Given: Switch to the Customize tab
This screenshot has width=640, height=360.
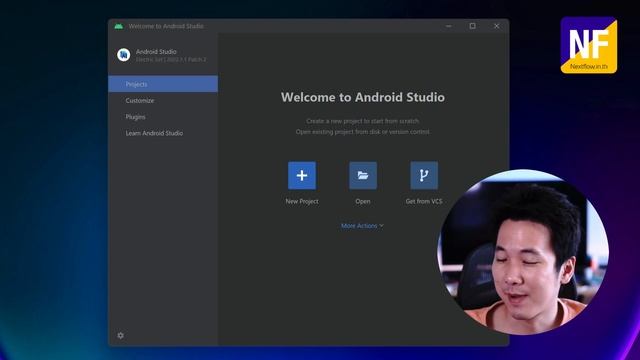Looking at the screenshot, I should pyautogui.click(x=163, y=100).
